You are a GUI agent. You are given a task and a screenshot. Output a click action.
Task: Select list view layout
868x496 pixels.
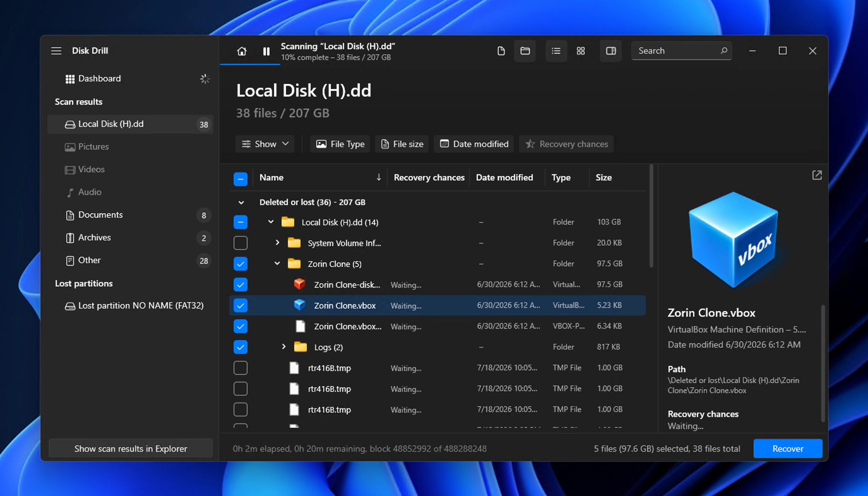556,51
